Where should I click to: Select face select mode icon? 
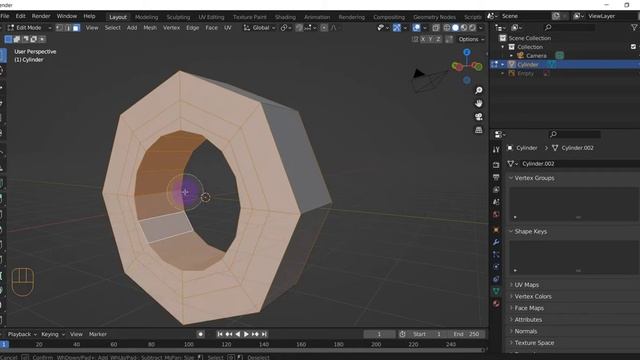(76, 28)
